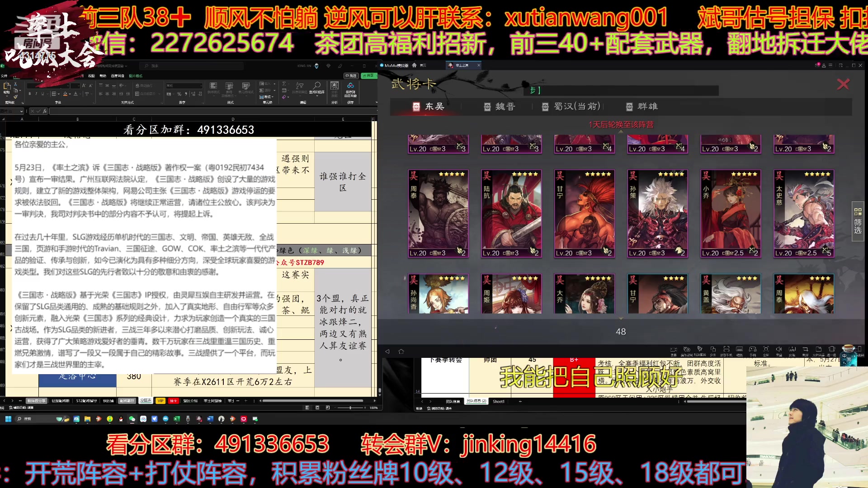Select the 群雄 faction tab
The image size is (868, 488).
tap(642, 107)
